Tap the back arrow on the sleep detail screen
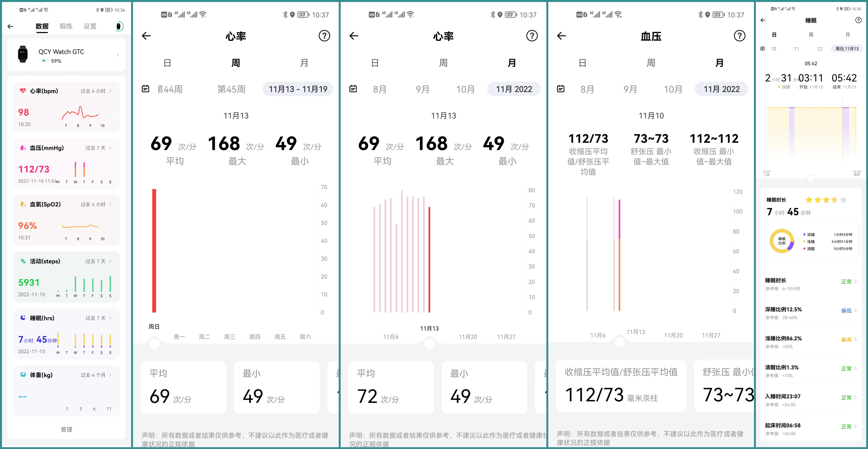 [763, 20]
